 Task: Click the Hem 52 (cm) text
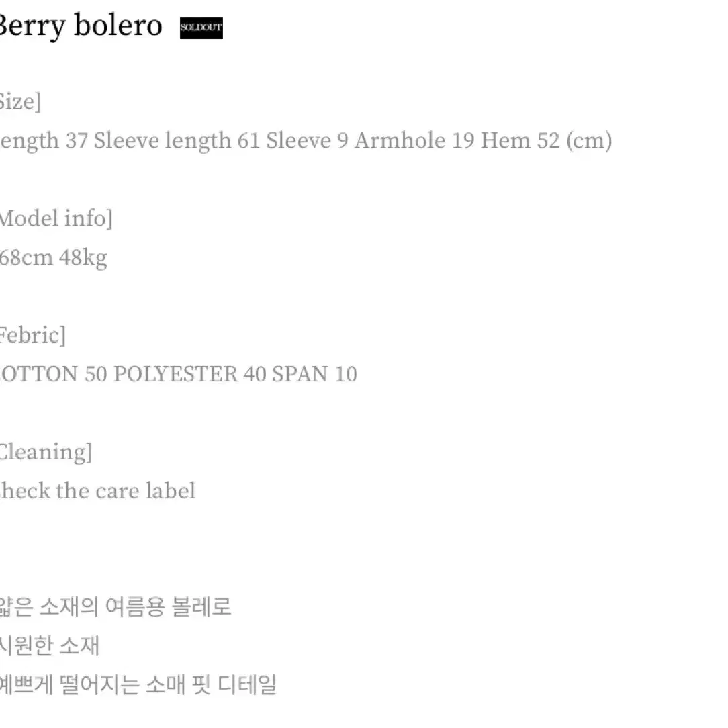point(547,140)
